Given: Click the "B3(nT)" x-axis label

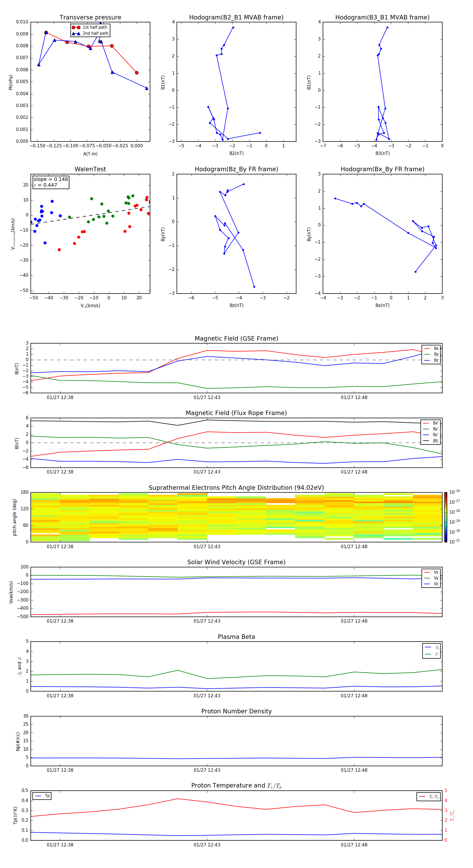Looking at the screenshot, I should [x=382, y=153].
